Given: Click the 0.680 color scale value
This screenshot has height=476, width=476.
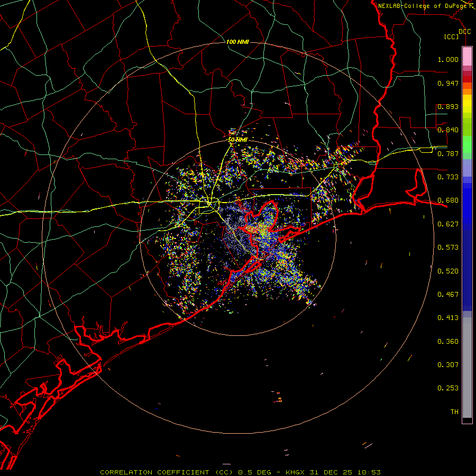Looking at the screenshot, I should tap(448, 200).
